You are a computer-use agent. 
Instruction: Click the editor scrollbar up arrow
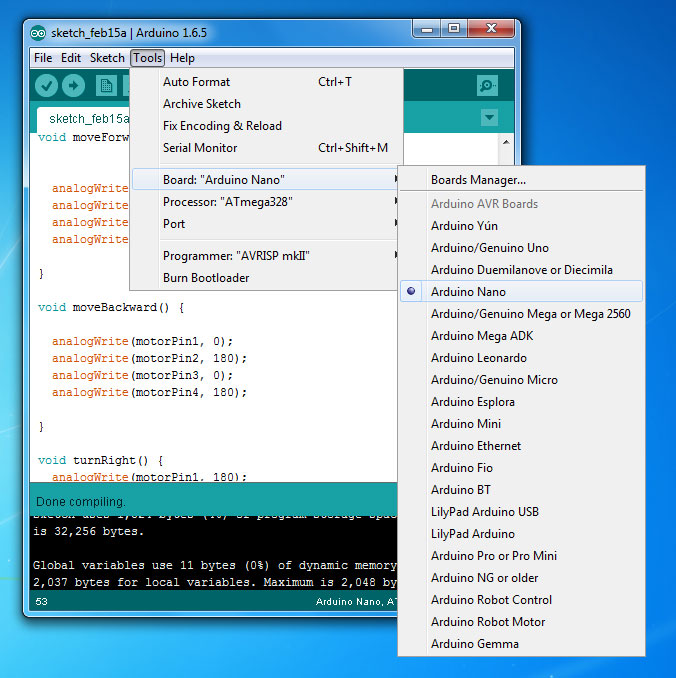coord(506,142)
